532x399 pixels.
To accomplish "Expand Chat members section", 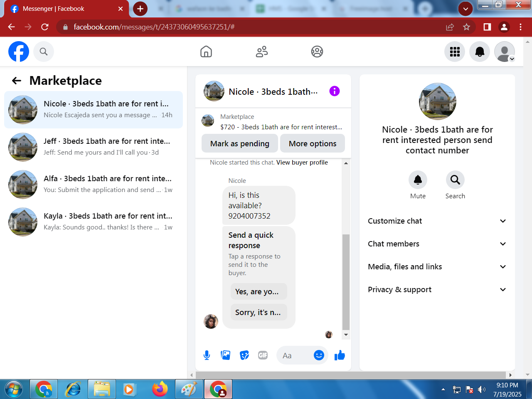I will click(437, 244).
